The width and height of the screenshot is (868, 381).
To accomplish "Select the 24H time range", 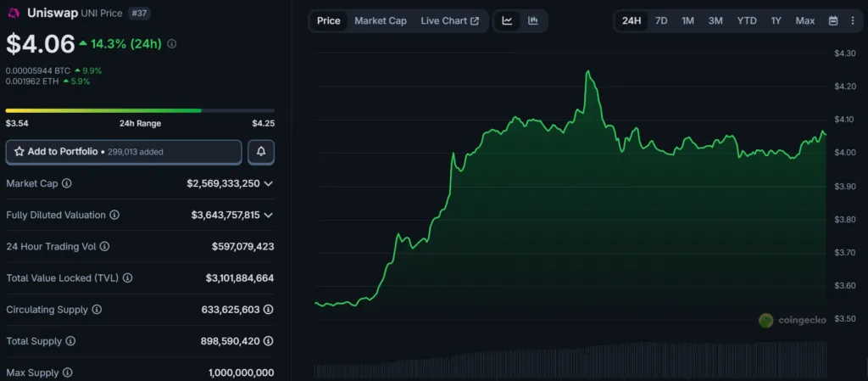I will click(632, 21).
